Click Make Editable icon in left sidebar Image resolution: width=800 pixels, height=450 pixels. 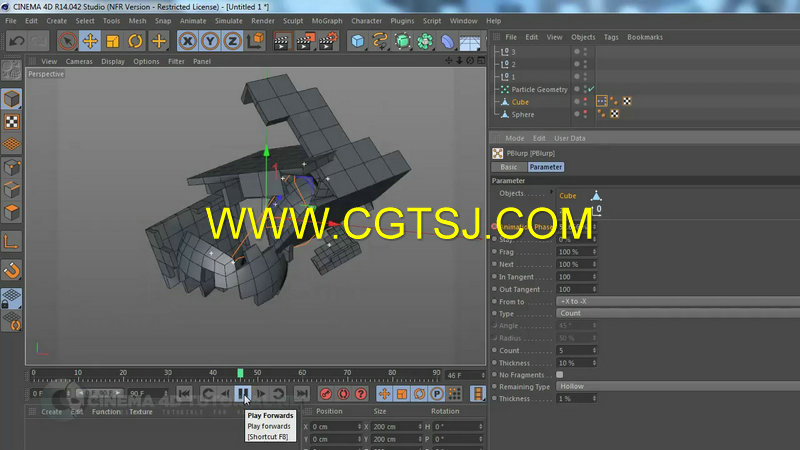point(11,70)
